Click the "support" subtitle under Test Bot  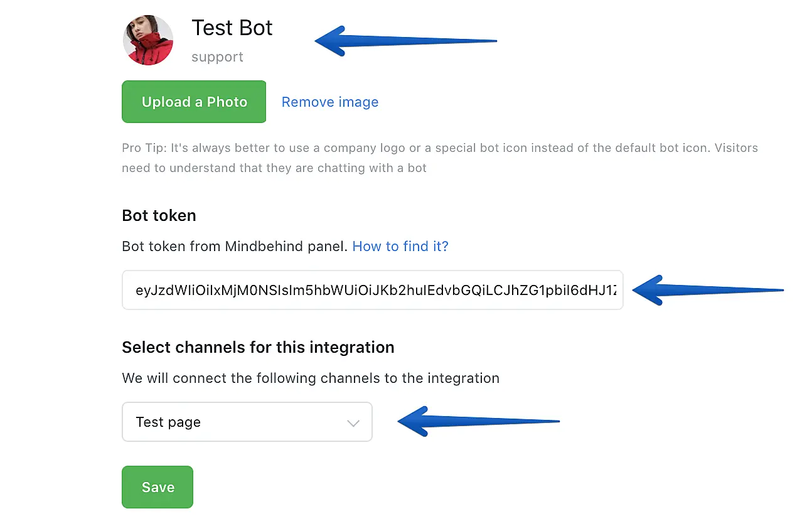(x=217, y=57)
